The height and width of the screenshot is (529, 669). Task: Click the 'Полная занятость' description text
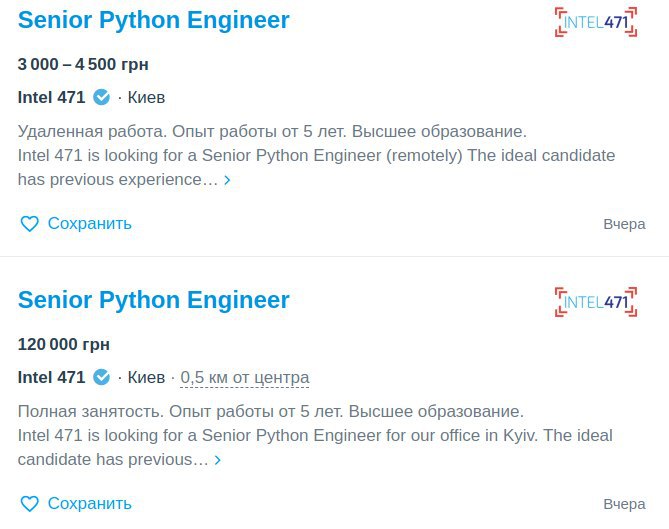(90, 412)
